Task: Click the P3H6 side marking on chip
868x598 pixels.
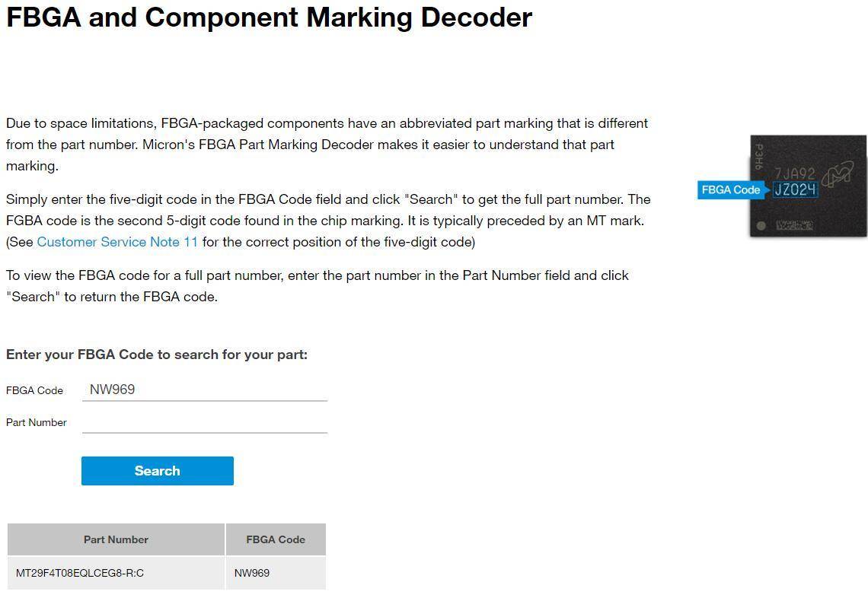Action: 758,157
